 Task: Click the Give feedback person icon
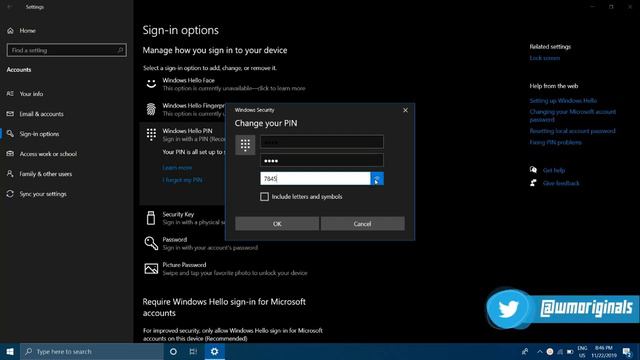pos(533,183)
